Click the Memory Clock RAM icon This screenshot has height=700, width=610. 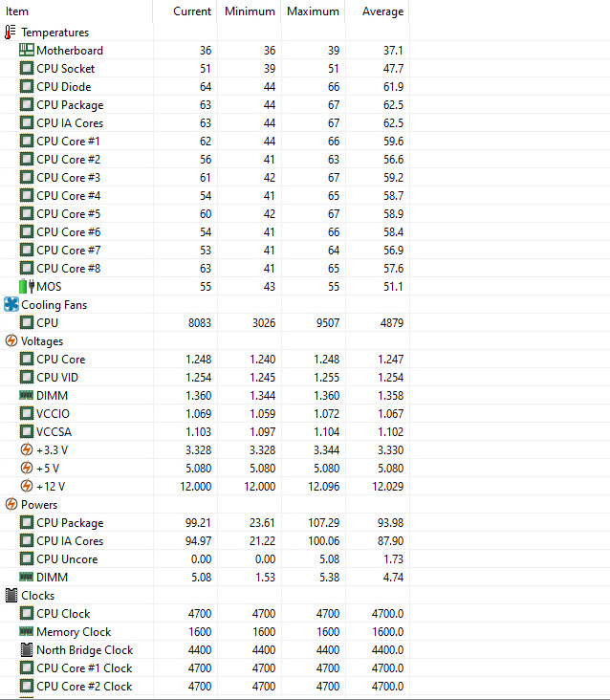coord(27,631)
